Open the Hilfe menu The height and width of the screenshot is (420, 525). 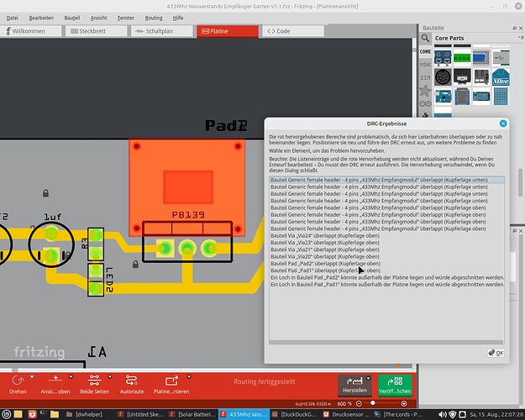coord(178,18)
